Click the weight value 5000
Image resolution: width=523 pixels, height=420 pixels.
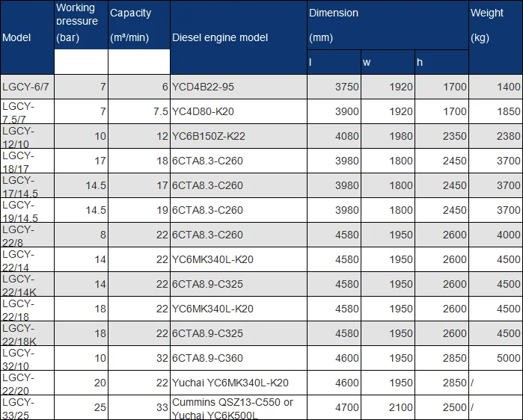[509, 358]
